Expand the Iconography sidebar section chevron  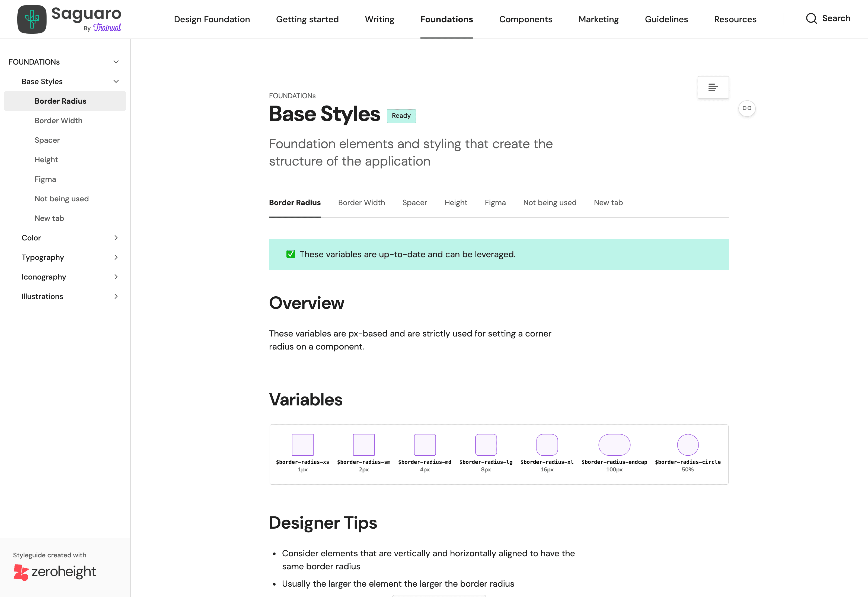pyautogui.click(x=116, y=277)
